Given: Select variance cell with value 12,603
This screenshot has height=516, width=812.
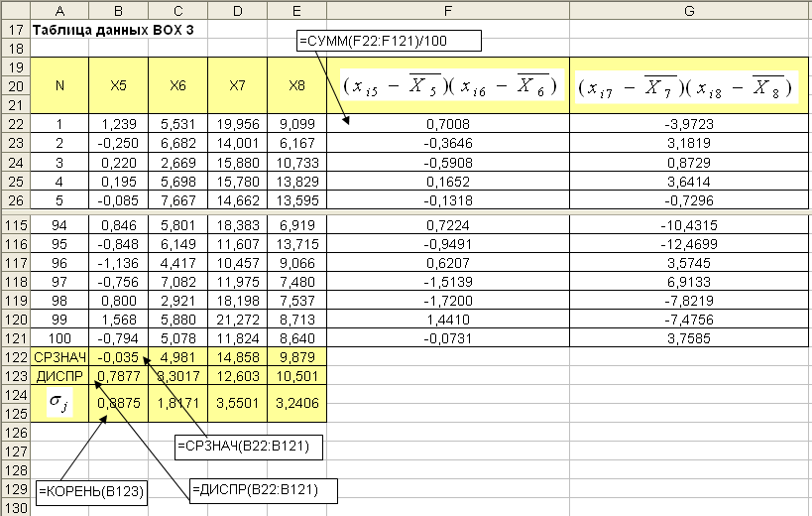Looking at the screenshot, I should (237, 376).
